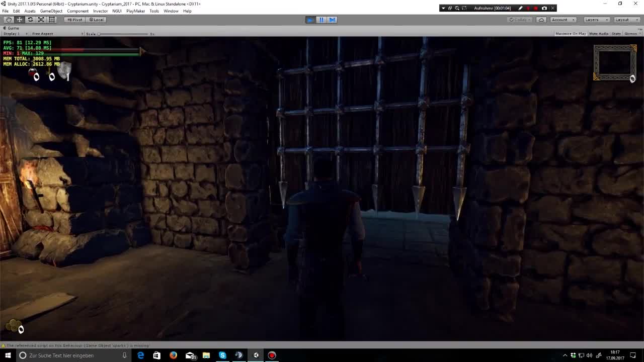Enable Maximize On Play

click(x=571, y=34)
